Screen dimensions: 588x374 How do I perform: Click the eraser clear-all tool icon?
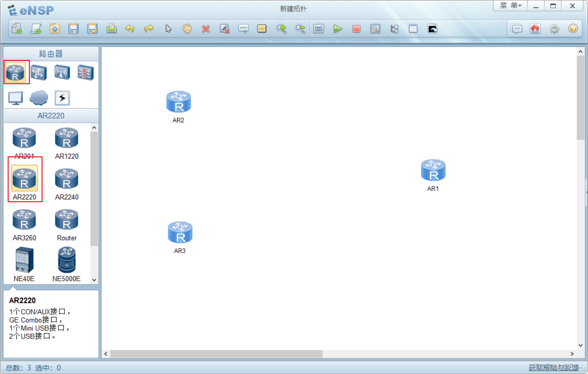[225, 29]
